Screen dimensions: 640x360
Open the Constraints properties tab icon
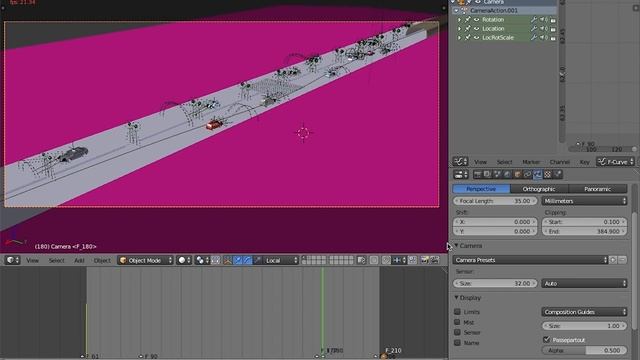[x=527, y=174]
